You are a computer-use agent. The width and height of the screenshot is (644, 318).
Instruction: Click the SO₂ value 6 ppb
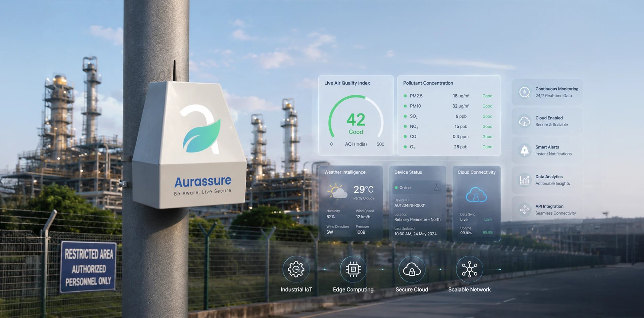click(461, 117)
